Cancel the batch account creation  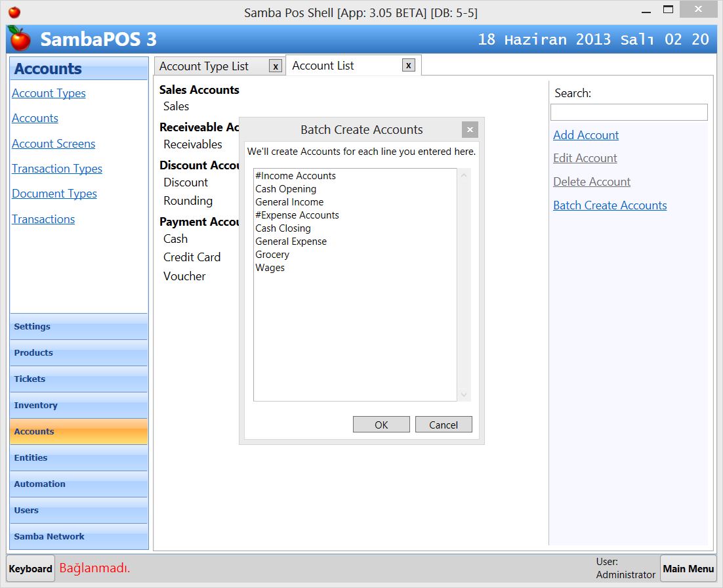point(444,424)
